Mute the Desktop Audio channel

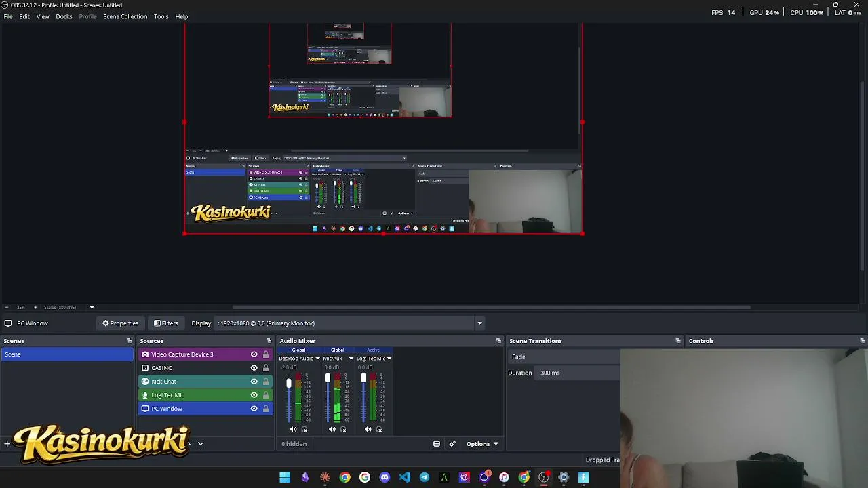tap(293, 429)
